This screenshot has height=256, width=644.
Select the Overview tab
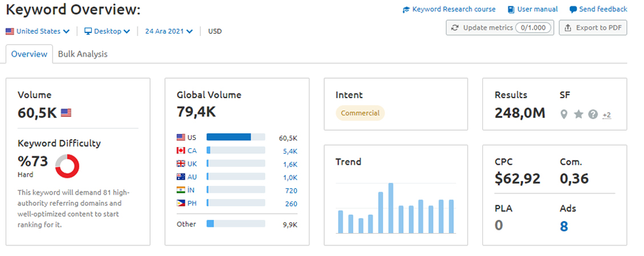pyautogui.click(x=29, y=54)
